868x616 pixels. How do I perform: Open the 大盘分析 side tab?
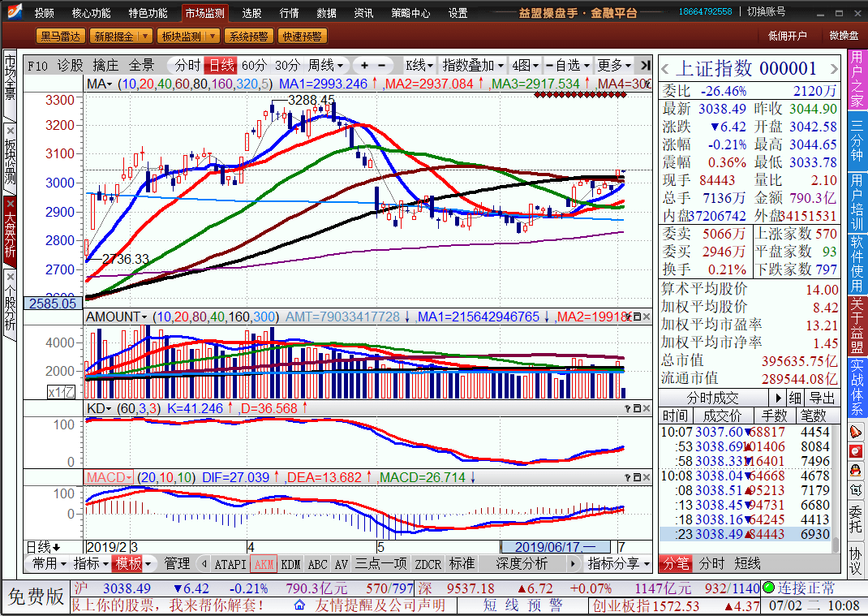(10, 231)
